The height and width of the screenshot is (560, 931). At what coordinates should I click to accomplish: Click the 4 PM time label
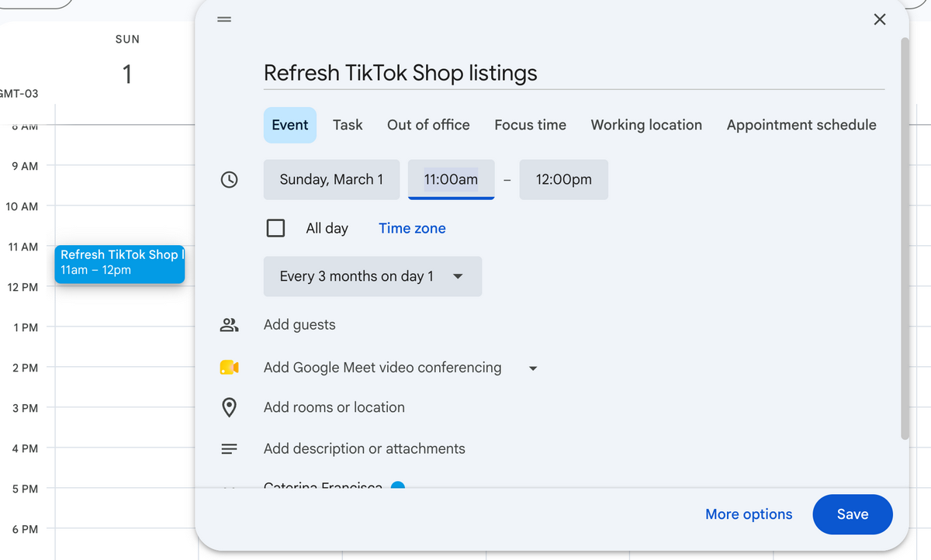(25, 448)
